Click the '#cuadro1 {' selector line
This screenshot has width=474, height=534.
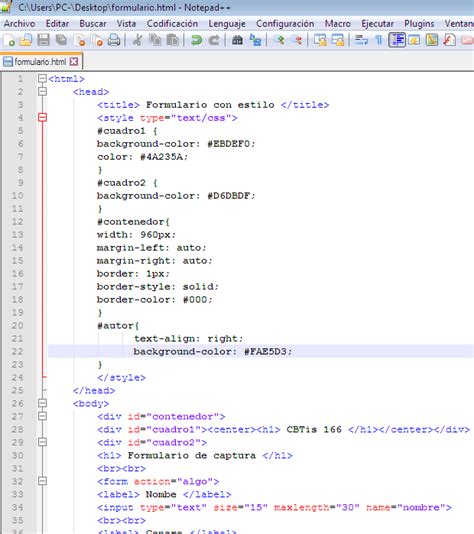point(127,131)
